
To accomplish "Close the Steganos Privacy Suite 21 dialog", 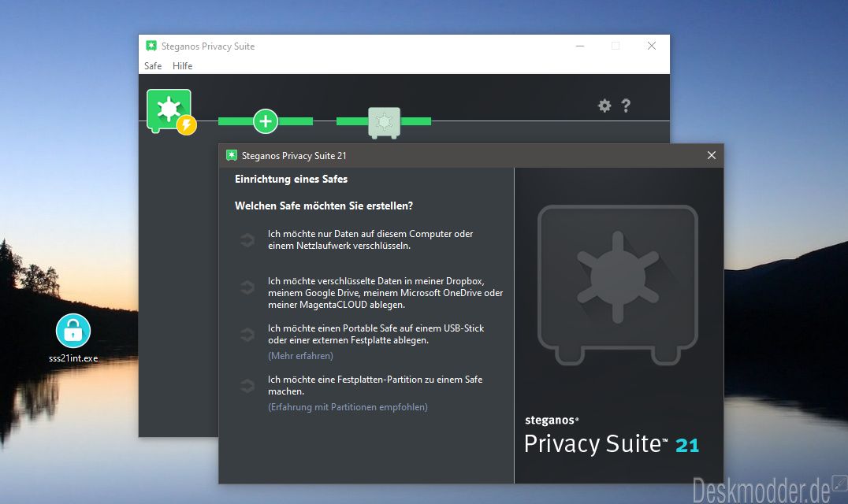I will pos(711,156).
